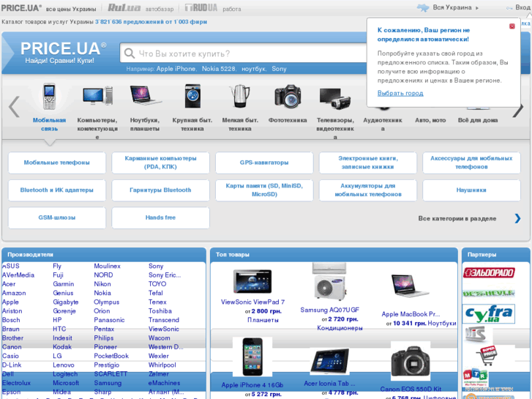Click the Ukraine map region icon
Screen dimensions: 532x399
(x=423, y=7)
